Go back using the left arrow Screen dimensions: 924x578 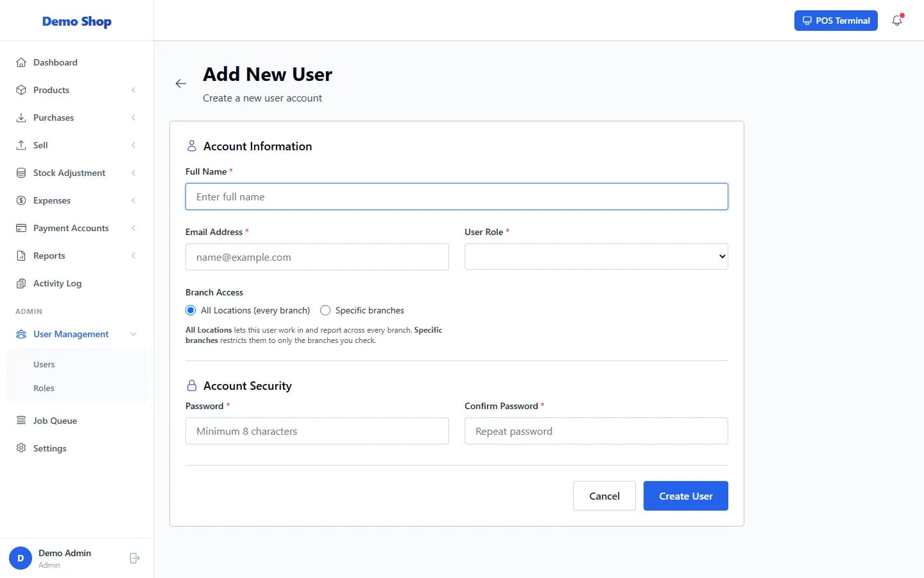[x=181, y=83]
